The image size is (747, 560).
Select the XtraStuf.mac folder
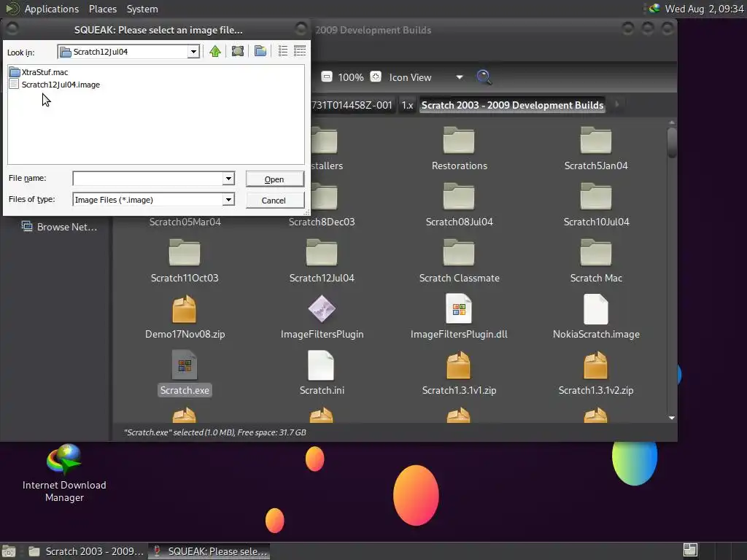click(x=39, y=72)
